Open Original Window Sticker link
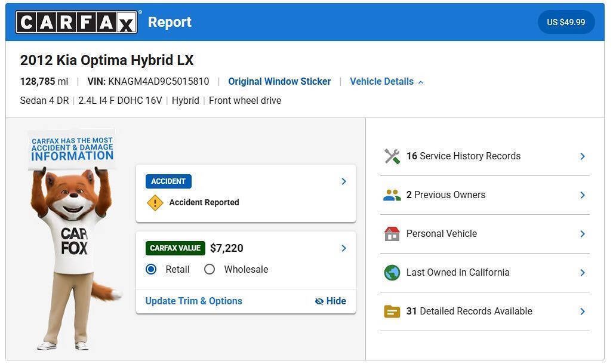The image size is (616, 364). pos(279,81)
